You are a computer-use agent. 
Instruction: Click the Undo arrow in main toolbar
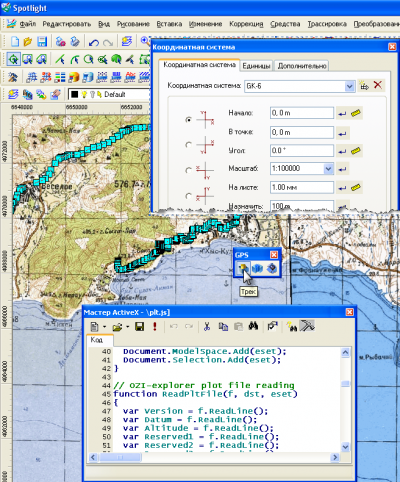(x=94, y=42)
